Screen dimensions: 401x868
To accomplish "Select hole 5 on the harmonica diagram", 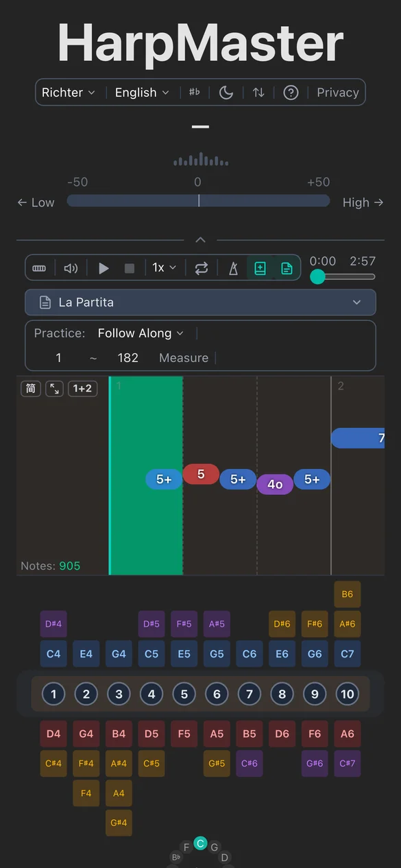I will (184, 694).
